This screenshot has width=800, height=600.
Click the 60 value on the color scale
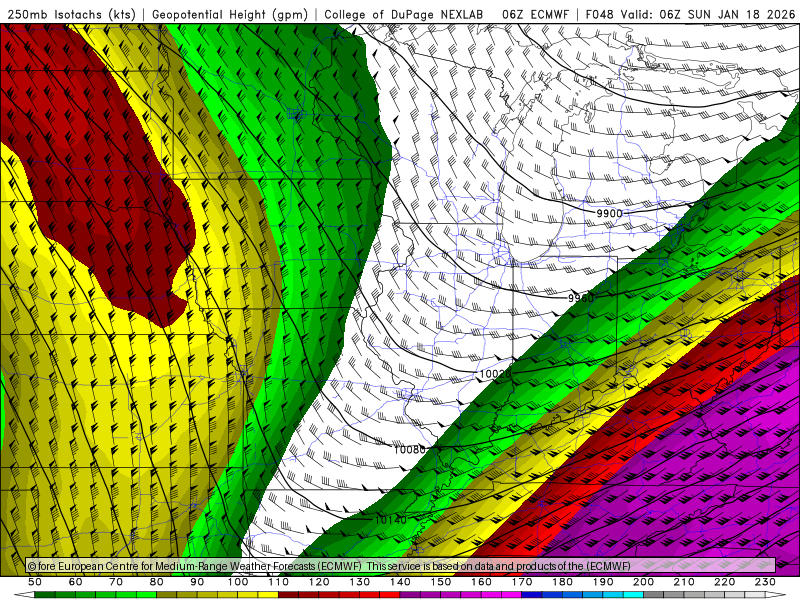[76, 582]
